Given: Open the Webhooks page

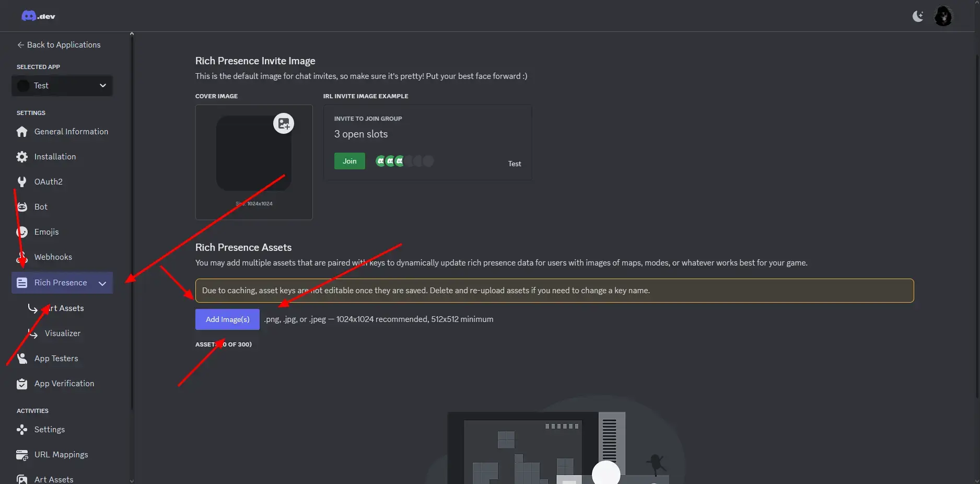Looking at the screenshot, I should pos(53,257).
